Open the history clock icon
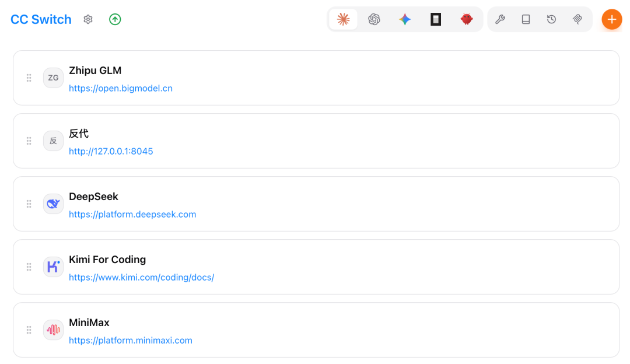Screen dimensions: 630x364 [x=551, y=19]
